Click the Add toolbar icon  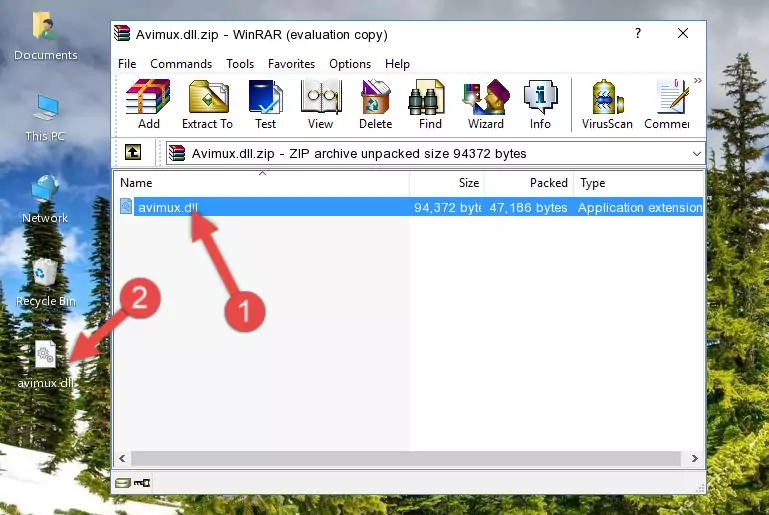pos(148,104)
